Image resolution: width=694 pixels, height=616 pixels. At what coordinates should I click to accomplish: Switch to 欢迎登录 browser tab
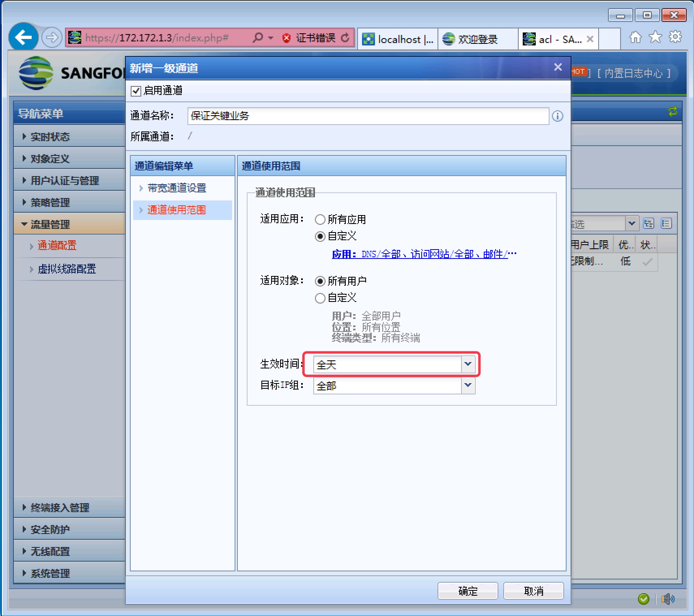click(478, 39)
